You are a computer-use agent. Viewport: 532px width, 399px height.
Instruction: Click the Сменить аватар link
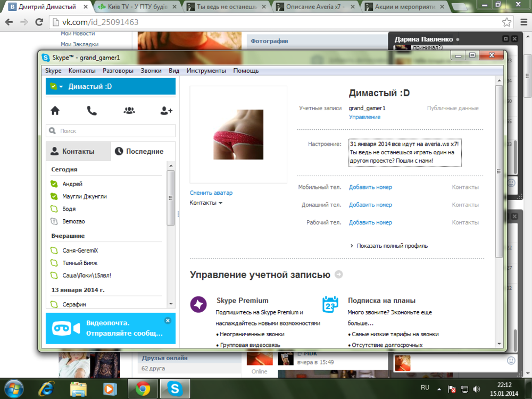(211, 193)
